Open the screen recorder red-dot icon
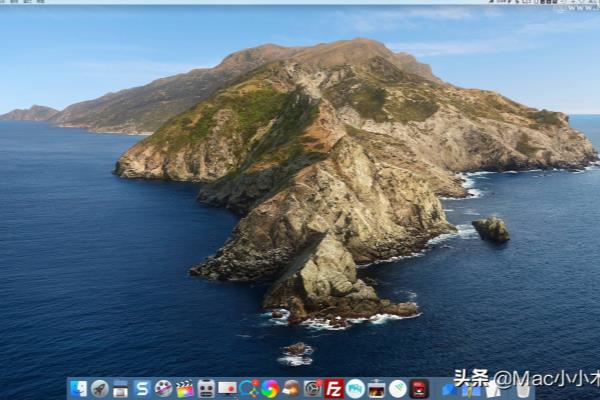600x400 pixels. tap(227, 389)
